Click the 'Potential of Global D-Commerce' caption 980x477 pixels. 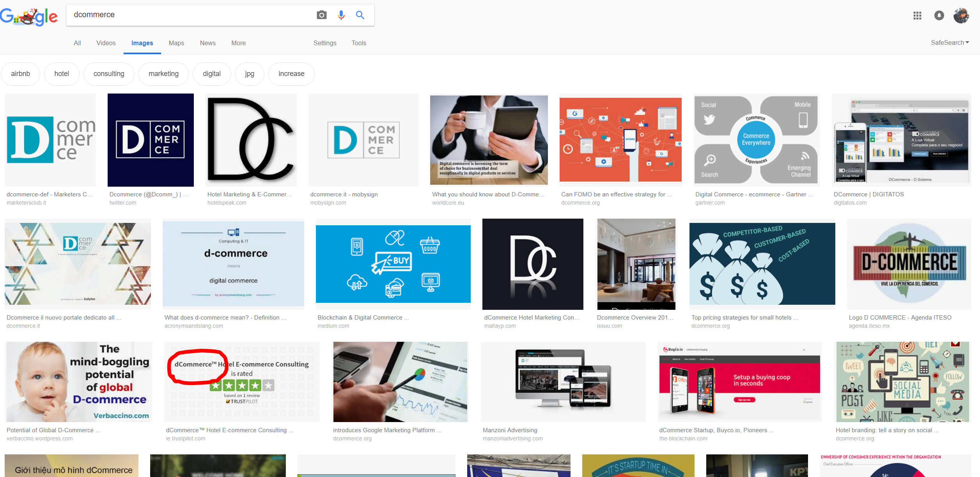coord(53,430)
